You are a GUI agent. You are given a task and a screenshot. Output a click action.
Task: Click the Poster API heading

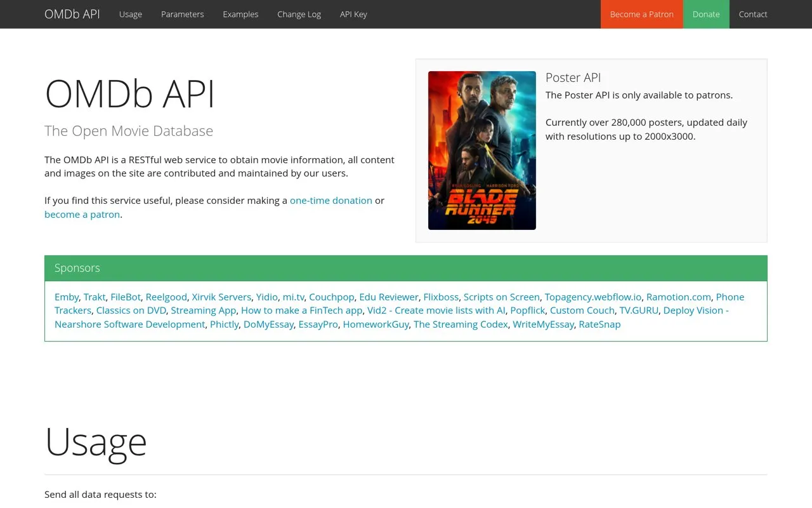tap(573, 77)
